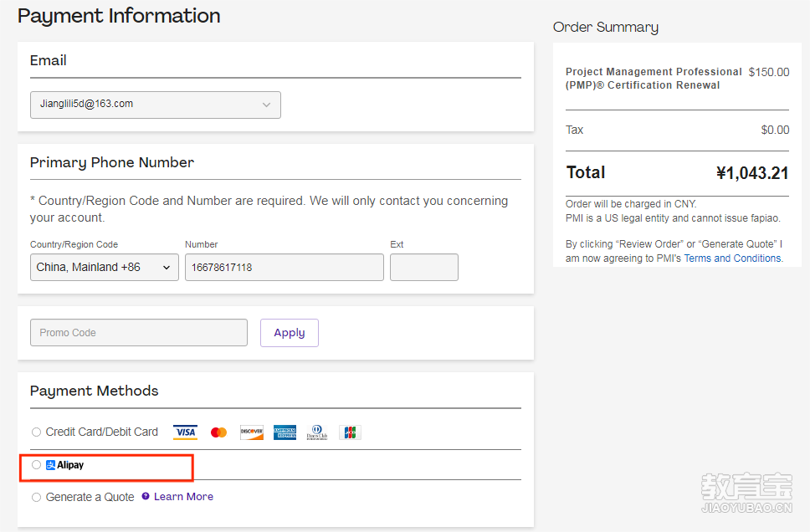This screenshot has width=810, height=532.
Task: Open the Country/Region Code dropdown
Action: (x=105, y=267)
